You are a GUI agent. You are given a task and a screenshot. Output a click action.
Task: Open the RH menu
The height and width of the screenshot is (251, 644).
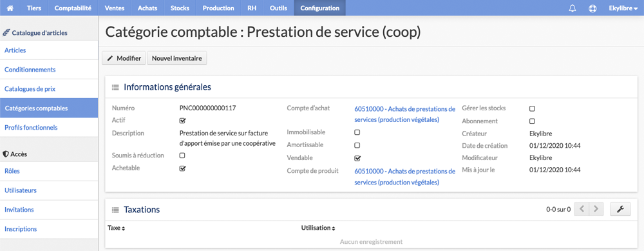[x=252, y=8]
